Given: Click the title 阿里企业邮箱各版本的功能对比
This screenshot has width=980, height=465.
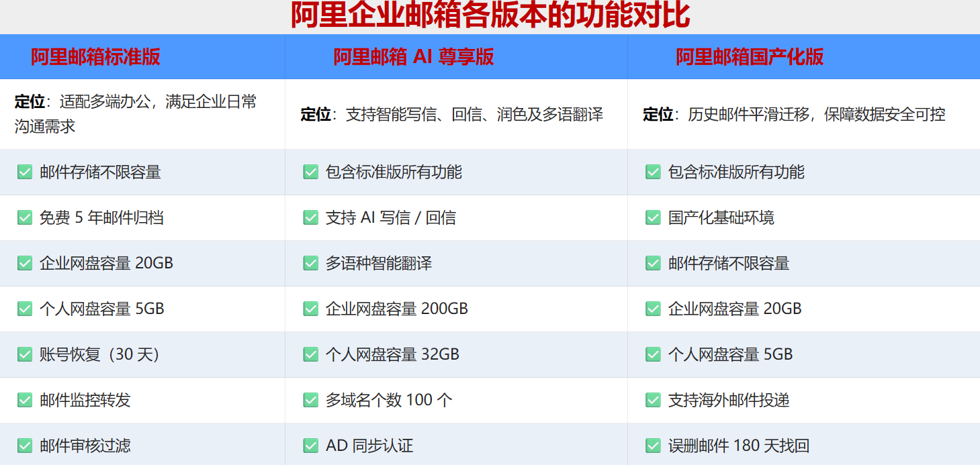Looking at the screenshot, I should coord(490,15).
